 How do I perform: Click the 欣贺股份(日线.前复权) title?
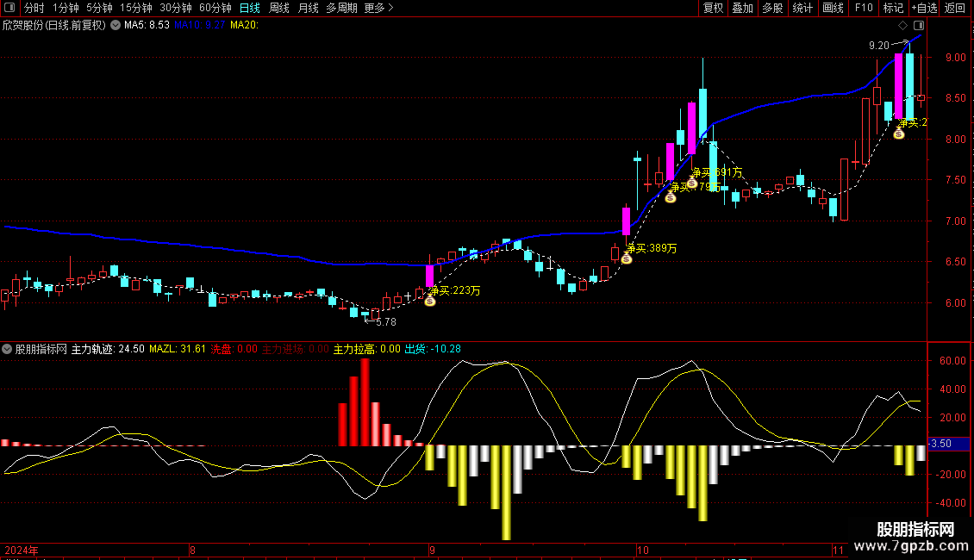[54, 25]
